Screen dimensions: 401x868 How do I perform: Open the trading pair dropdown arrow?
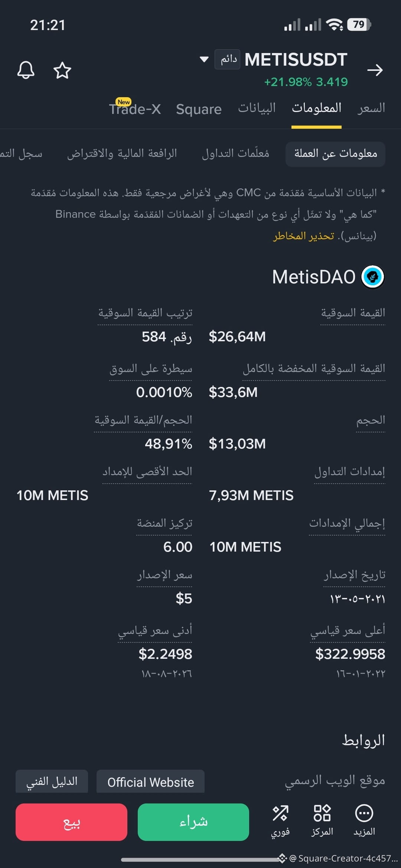click(x=204, y=59)
